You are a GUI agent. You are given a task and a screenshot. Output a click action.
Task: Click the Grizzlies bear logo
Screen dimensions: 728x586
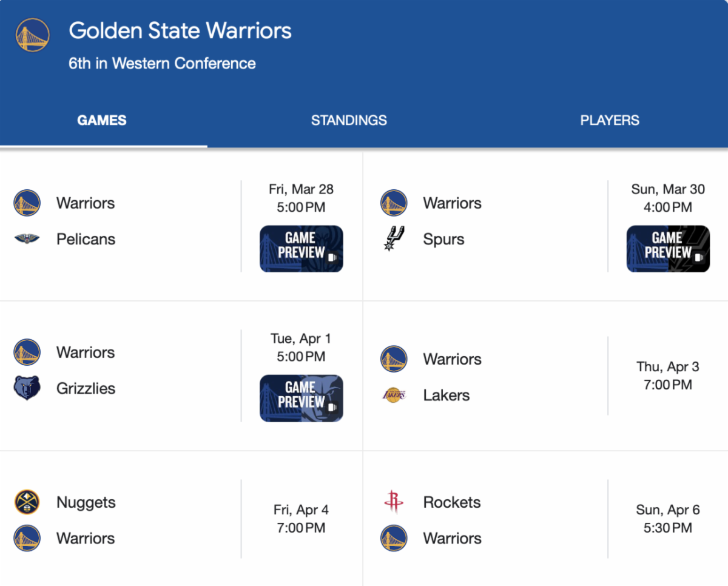[x=27, y=388]
